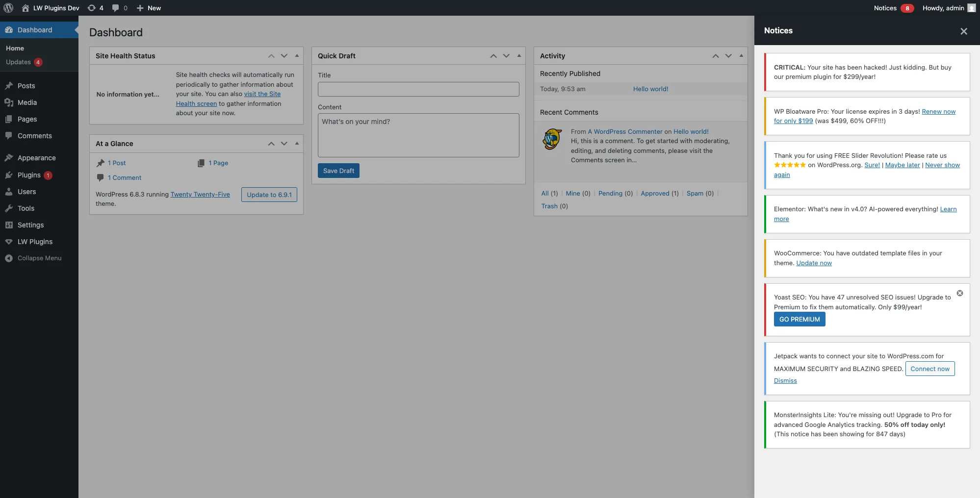
Task: Open the LW Plugins sidebar icon
Action: (x=9, y=242)
